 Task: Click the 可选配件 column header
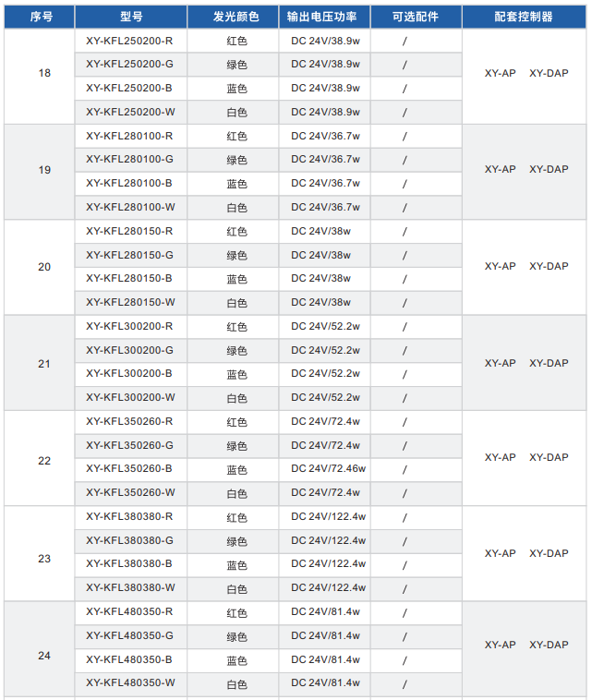click(x=415, y=17)
